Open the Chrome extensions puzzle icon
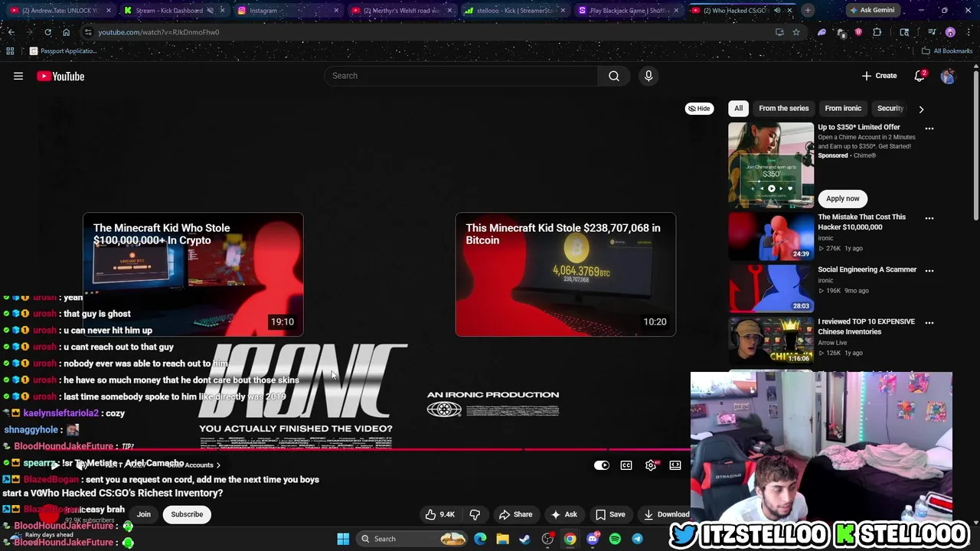Image resolution: width=980 pixels, height=551 pixels. pos(877,32)
